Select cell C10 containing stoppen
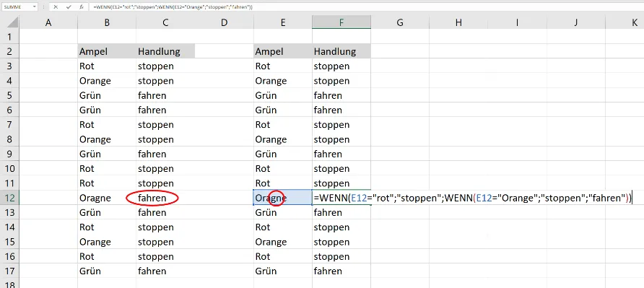 [x=165, y=169]
